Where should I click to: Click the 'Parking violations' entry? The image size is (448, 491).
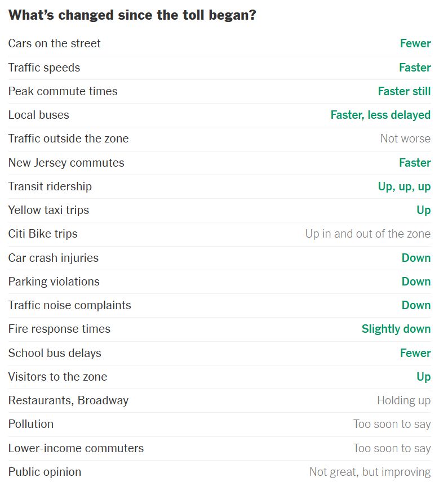coord(54,282)
